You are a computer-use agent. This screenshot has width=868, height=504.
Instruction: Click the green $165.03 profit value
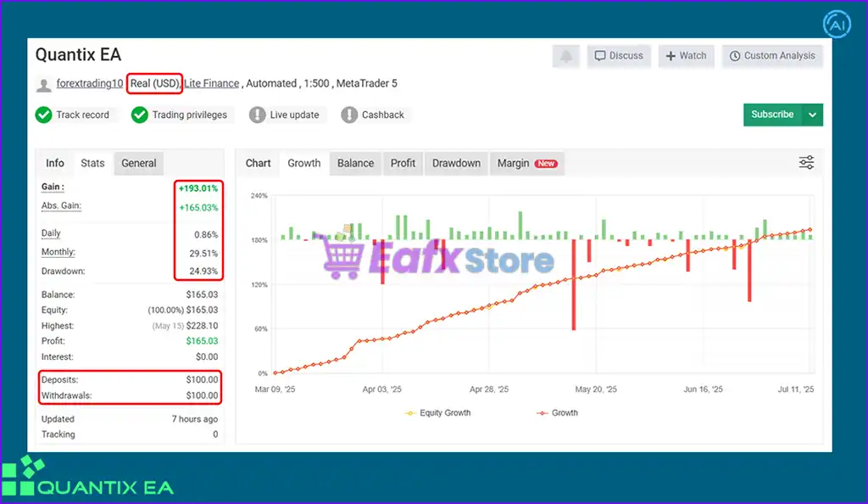pyautogui.click(x=202, y=341)
